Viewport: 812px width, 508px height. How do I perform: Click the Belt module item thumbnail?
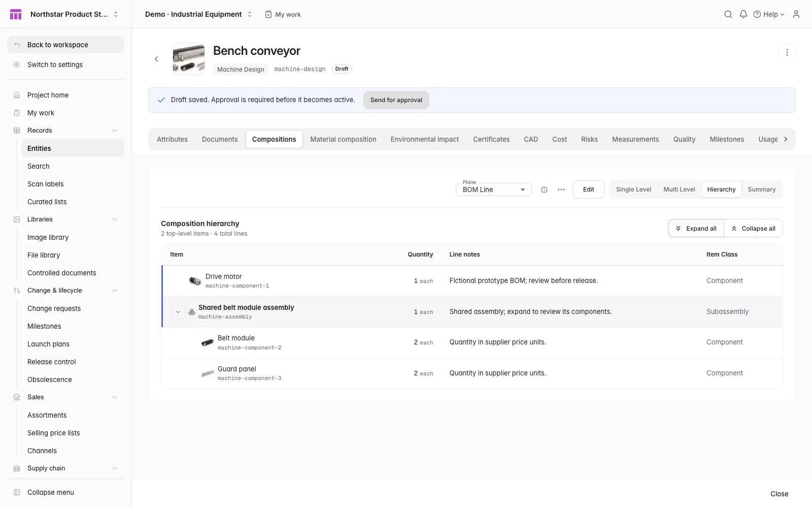tap(207, 342)
